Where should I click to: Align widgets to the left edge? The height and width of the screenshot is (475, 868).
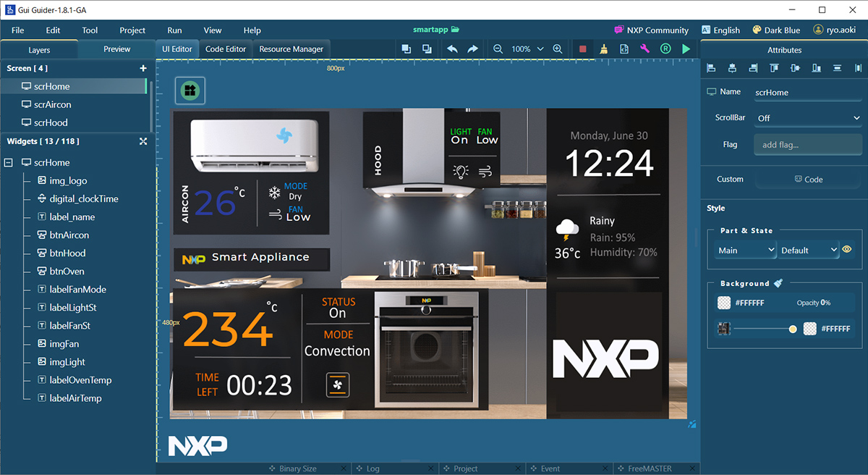coord(711,68)
